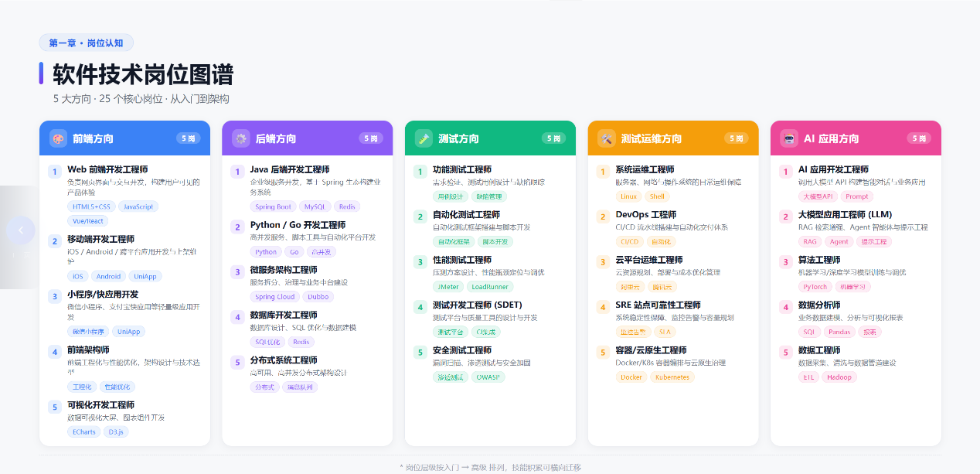Click the MySQL tag
980x474 pixels.
[315, 206]
